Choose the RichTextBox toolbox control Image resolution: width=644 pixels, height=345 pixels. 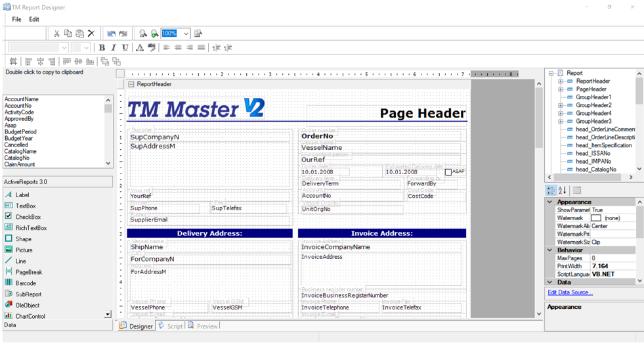tap(31, 228)
